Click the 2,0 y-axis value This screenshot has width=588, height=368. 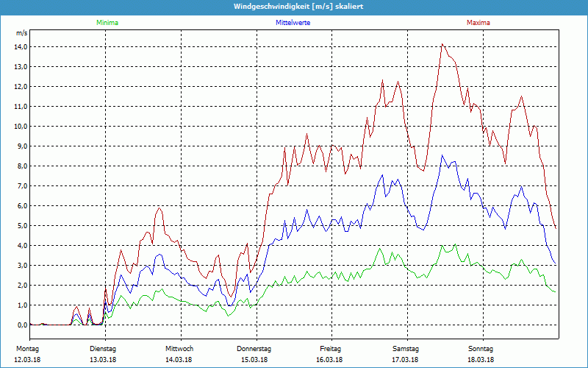tap(22, 286)
